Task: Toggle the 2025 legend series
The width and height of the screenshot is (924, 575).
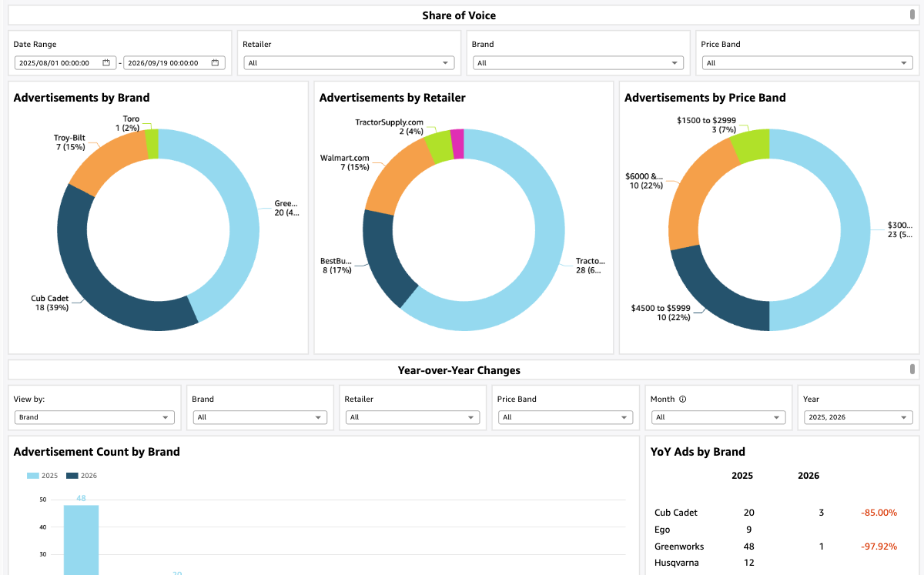Action: (42, 476)
